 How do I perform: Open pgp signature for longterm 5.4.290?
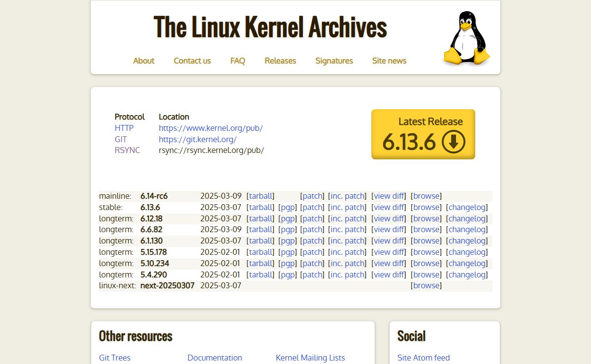coord(288,274)
